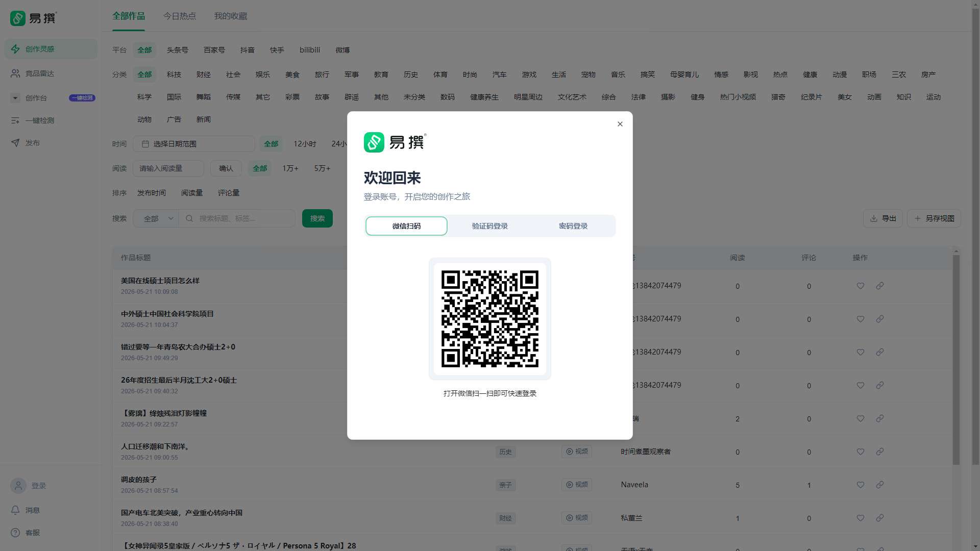Screen dimensions: 980x551
Task: Copy link for 美国在线硕士项目怎么样
Action: pyautogui.click(x=879, y=286)
